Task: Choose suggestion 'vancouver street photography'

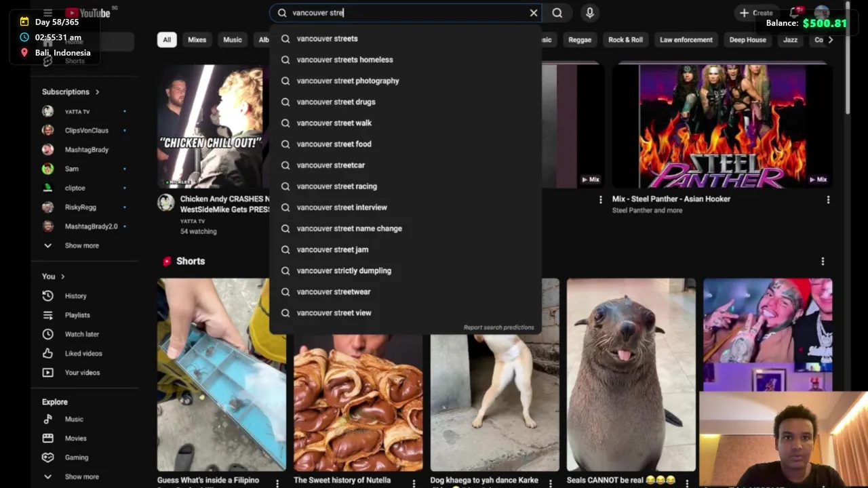Action: pyautogui.click(x=406, y=81)
